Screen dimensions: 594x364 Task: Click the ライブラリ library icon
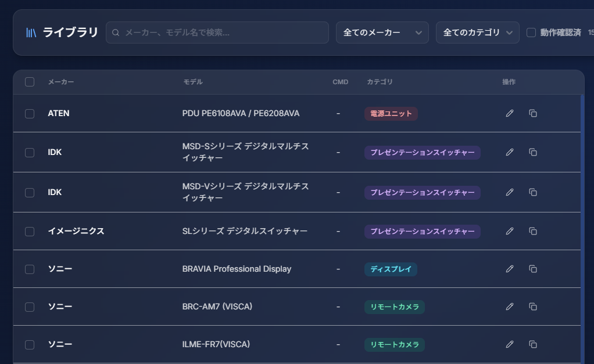click(31, 33)
